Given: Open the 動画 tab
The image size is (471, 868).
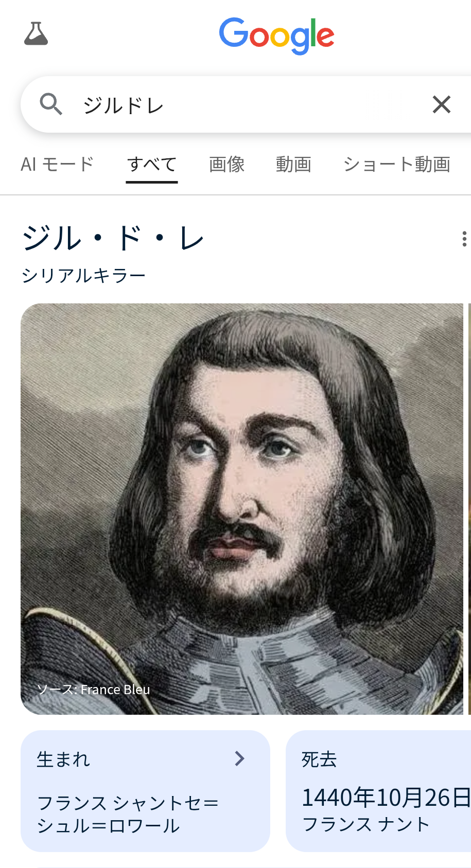Looking at the screenshot, I should pyautogui.click(x=293, y=165).
